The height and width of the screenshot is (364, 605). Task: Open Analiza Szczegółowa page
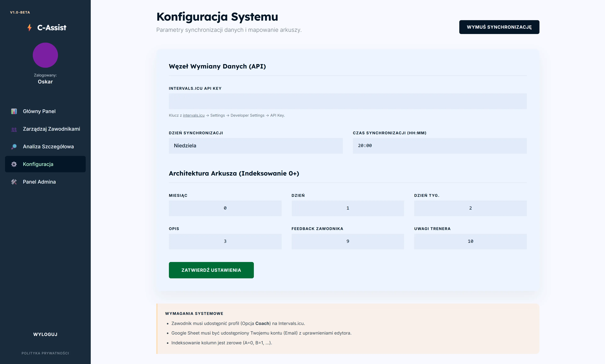coord(45,147)
